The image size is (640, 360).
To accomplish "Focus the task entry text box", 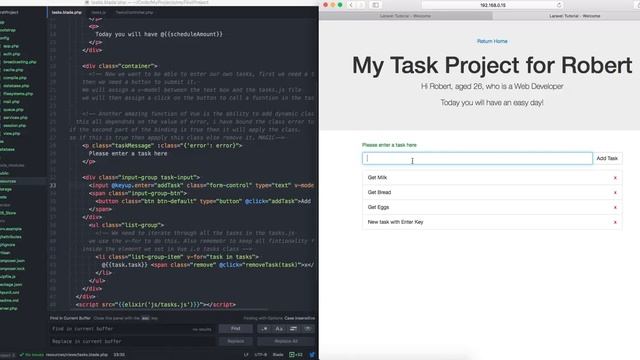I will 477,158.
